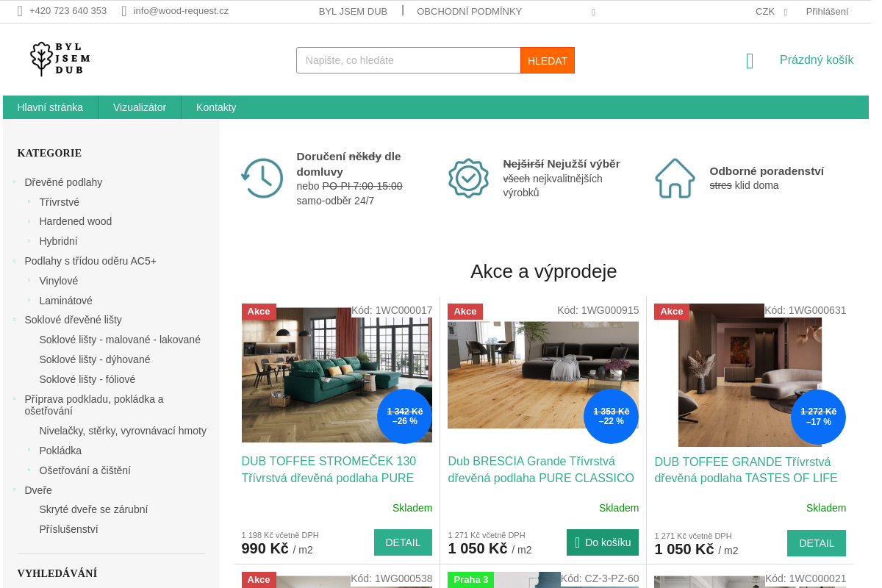Select the Hybridní subcategory
Image resolution: width=882 pixels, height=588 pixels.
[x=58, y=241]
